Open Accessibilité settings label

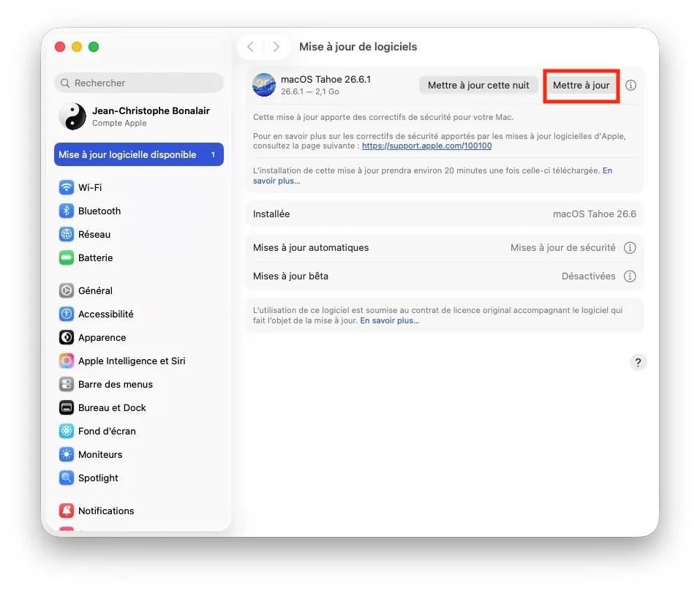pos(106,315)
